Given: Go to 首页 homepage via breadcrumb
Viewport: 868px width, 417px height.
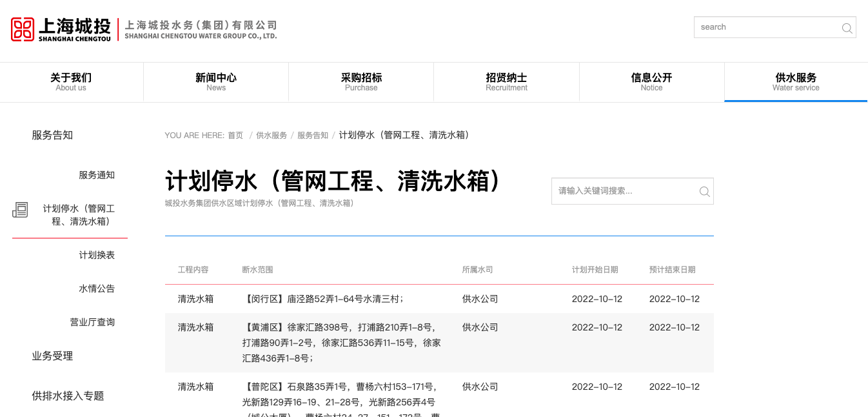Looking at the screenshot, I should pyautogui.click(x=235, y=135).
